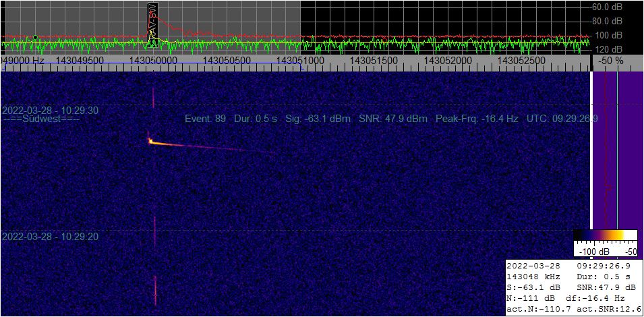
Task: Click the 'Peak-Frq: -16.4 Hz' text
Action: point(477,119)
